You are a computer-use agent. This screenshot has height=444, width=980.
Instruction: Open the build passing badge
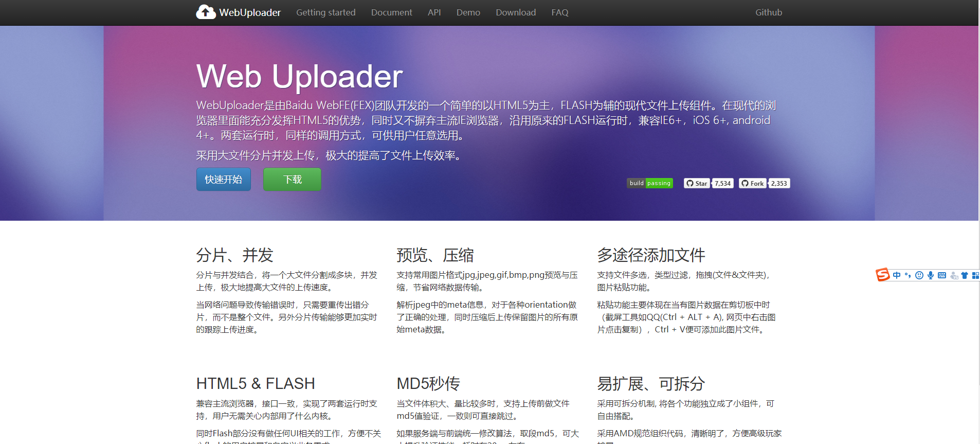pyautogui.click(x=650, y=183)
